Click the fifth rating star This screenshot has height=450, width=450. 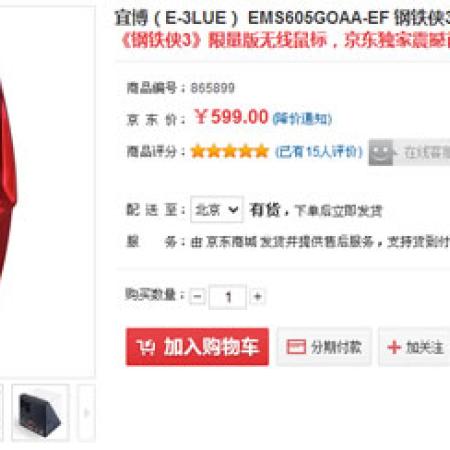coord(262,151)
